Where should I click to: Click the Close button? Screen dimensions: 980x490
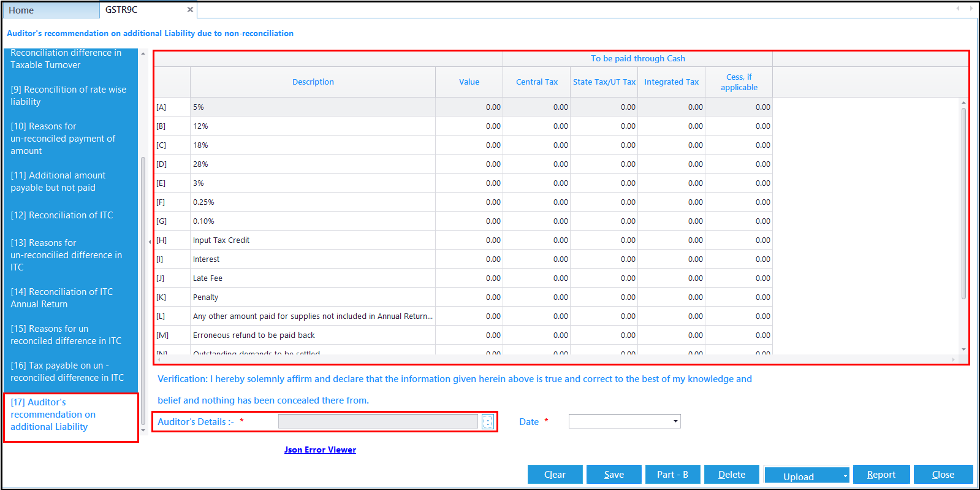943,475
